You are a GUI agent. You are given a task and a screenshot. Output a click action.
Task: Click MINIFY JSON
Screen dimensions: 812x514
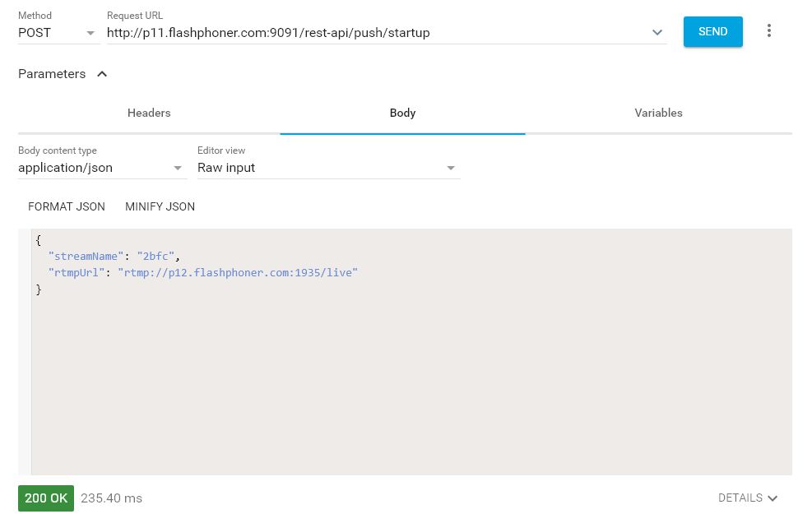pos(160,206)
